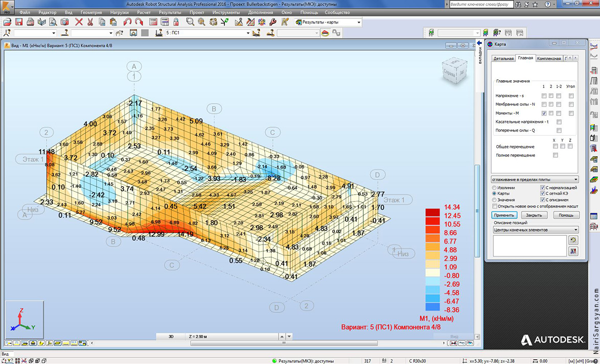Click reset icon beside description box
Image resolution: width=600 pixels, height=364 pixels.
[573, 240]
